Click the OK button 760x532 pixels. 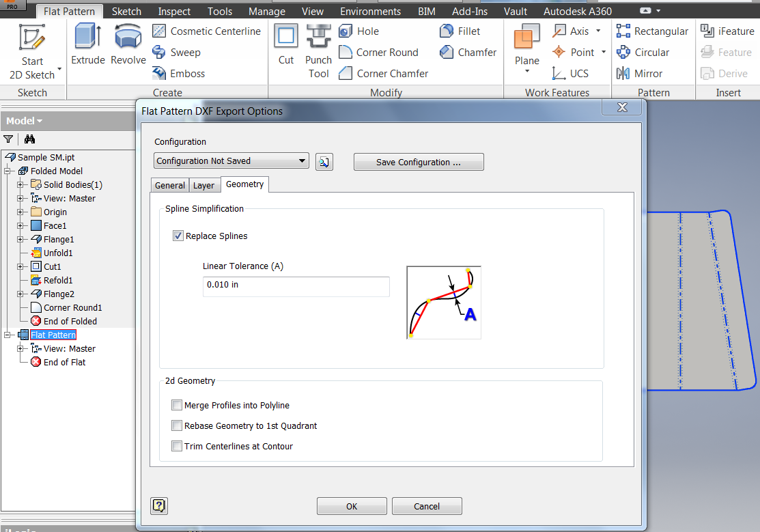[352, 506]
